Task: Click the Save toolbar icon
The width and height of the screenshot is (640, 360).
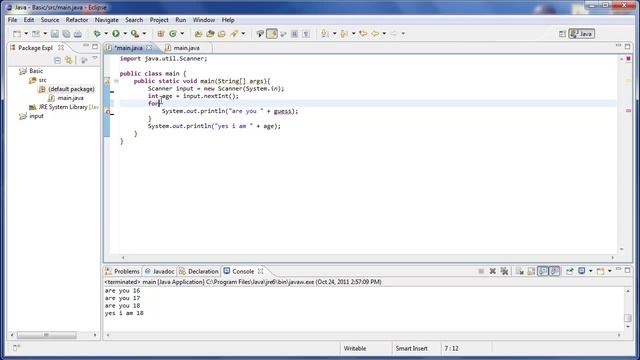Action: [55, 34]
